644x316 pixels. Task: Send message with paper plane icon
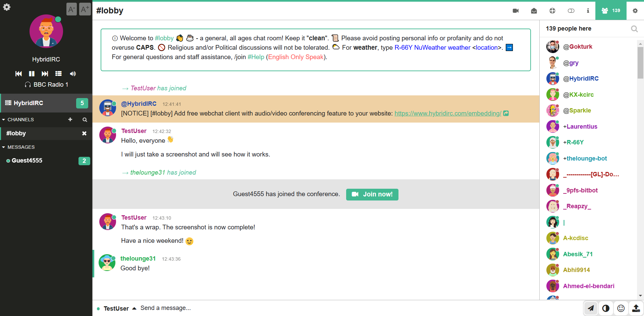pos(591,308)
